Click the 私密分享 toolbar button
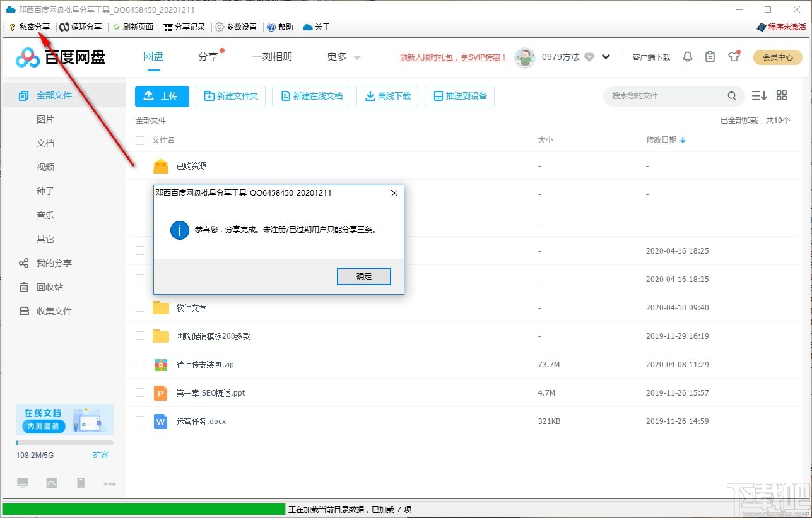 click(x=30, y=27)
